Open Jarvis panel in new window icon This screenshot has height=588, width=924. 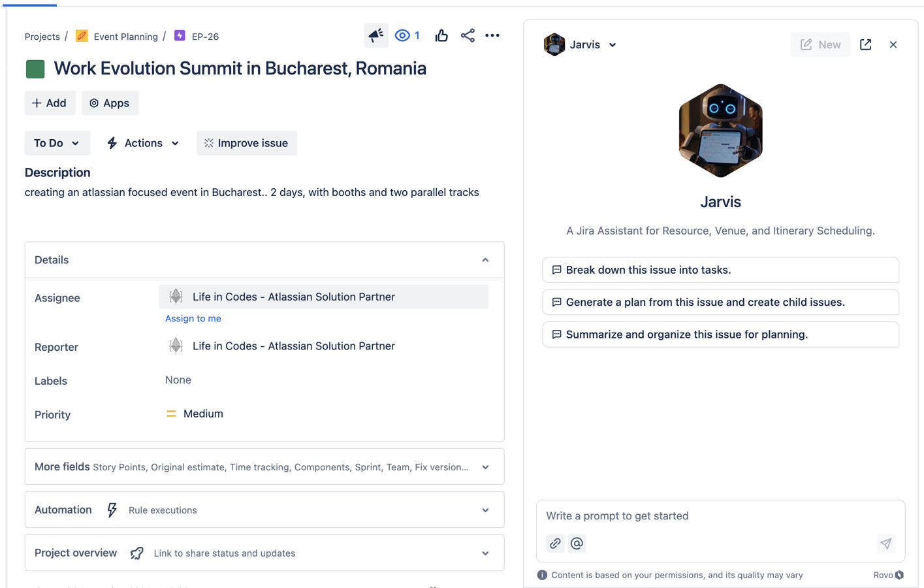coord(865,44)
